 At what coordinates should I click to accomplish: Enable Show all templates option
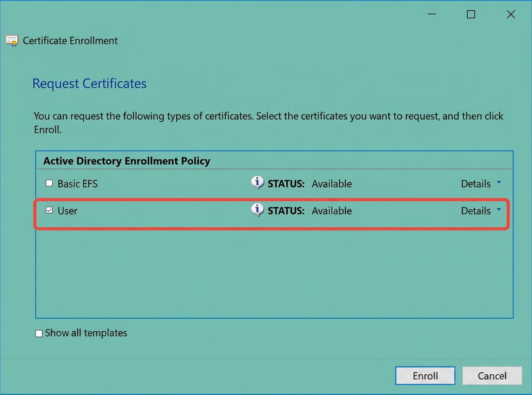pyautogui.click(x=39, y=333)
